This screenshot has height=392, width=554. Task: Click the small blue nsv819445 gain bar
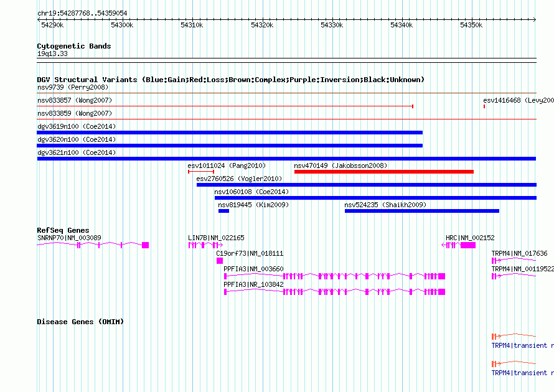tap(223, 211)
